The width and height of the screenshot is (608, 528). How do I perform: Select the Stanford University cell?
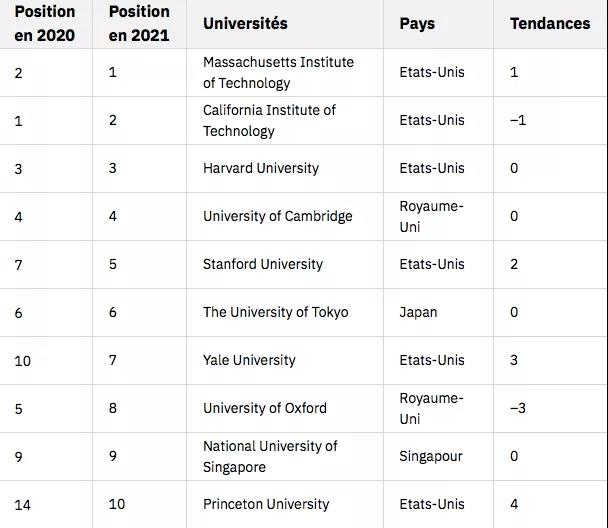click(263, 264)
